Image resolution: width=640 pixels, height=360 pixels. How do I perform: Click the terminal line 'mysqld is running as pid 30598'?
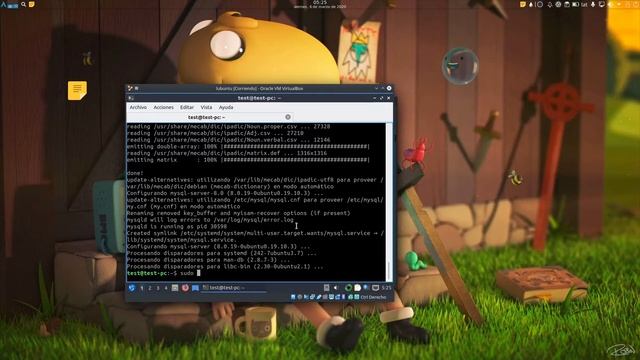pyautogui.click(x=177, y=227)
